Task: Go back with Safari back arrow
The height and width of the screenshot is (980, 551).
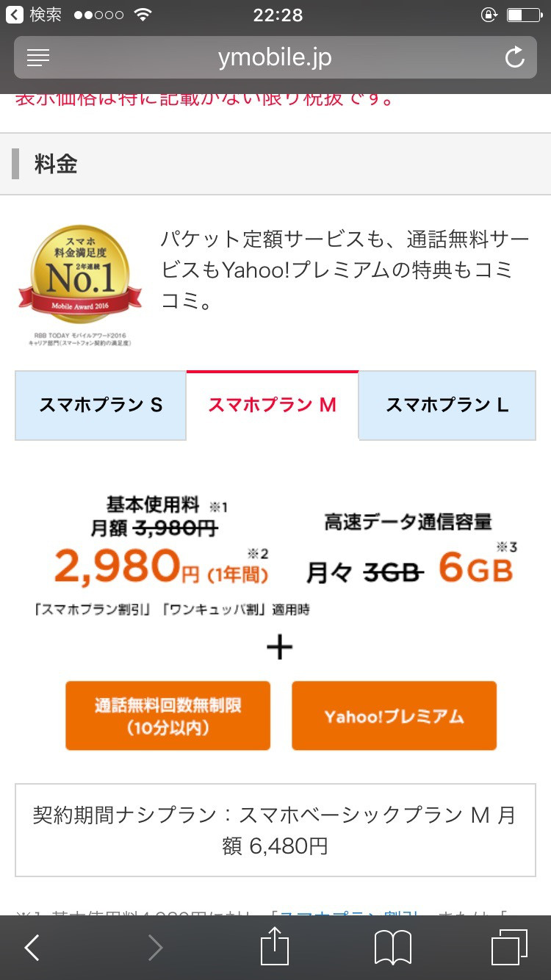Action: [32, 948]
